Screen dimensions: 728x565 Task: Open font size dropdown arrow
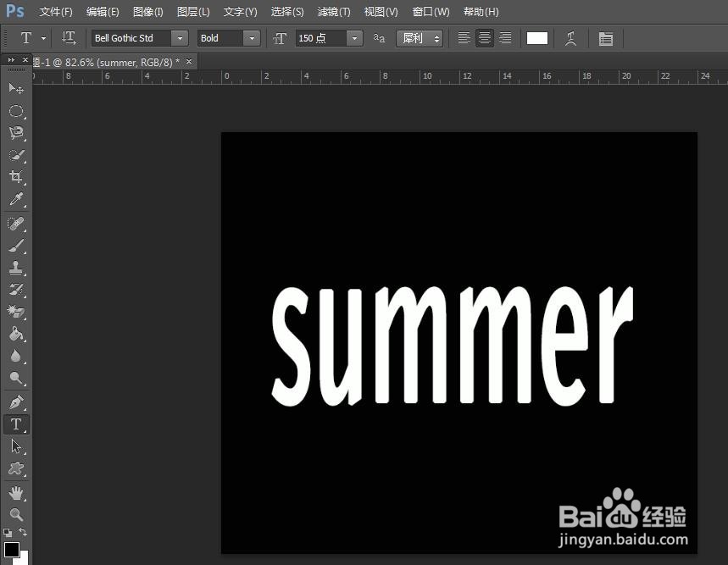click(354, 38)
